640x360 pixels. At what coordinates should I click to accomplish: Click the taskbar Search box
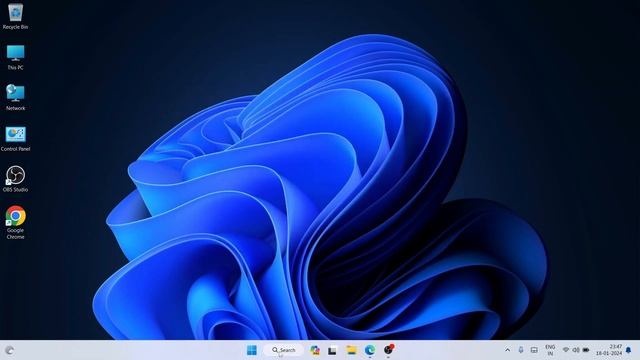(x=283, y=350)
